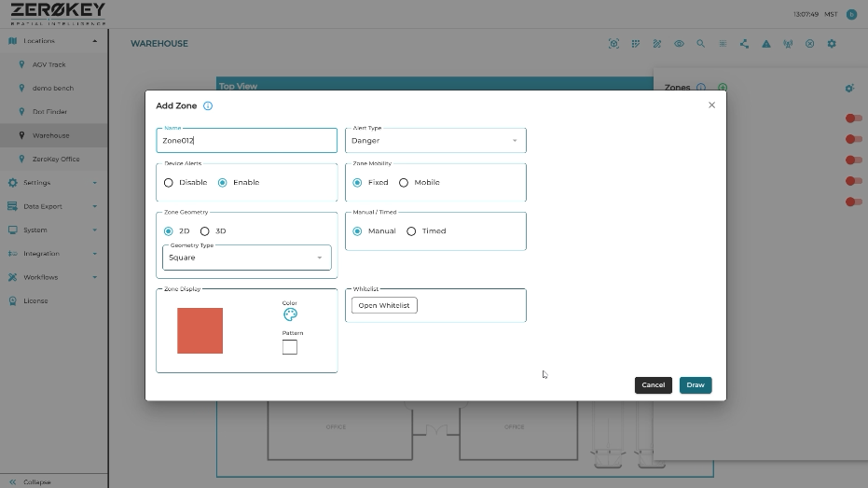
Task: Click the warning triangle icon in the toolbar
Action: pyautogui.click(x=765, y=44)
